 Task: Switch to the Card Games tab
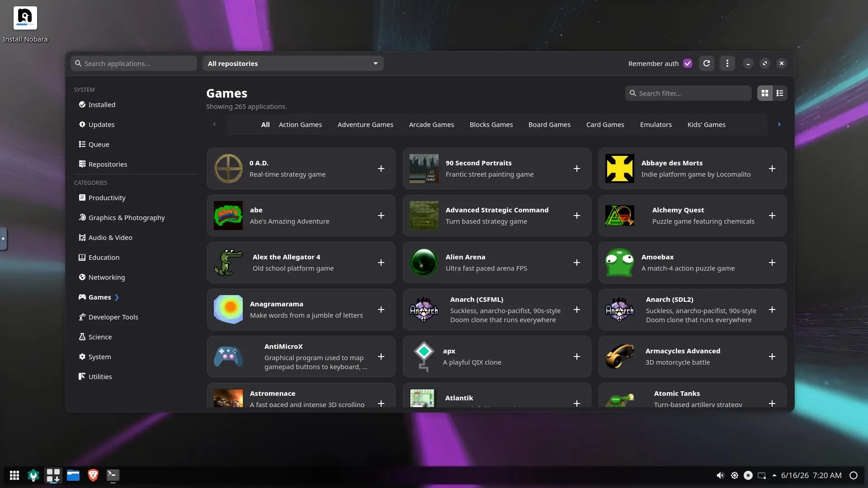pos(605,124)
